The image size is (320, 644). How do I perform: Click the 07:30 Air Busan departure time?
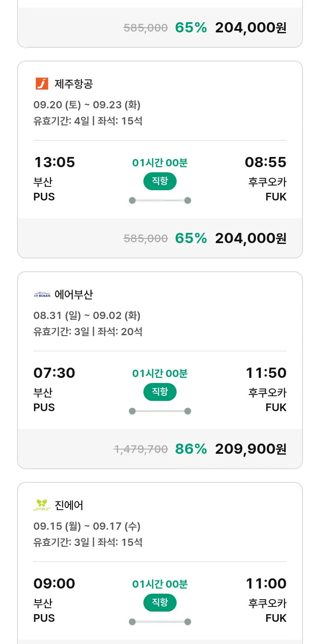click(54, 373)
